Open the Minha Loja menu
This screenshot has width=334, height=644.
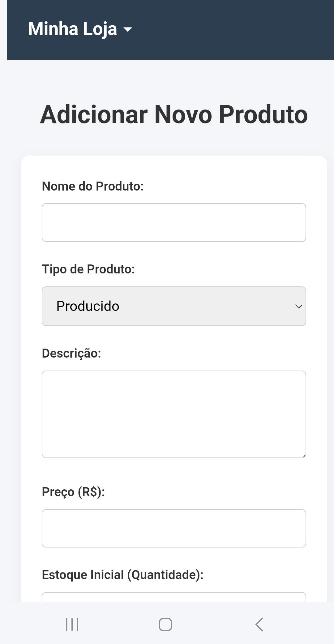(80, 29)
